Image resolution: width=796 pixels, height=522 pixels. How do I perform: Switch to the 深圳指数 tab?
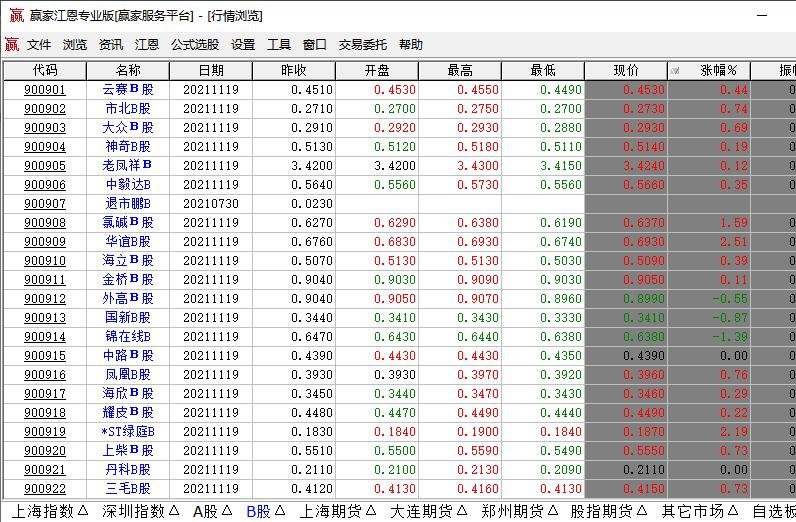click(x=141, y=511)
